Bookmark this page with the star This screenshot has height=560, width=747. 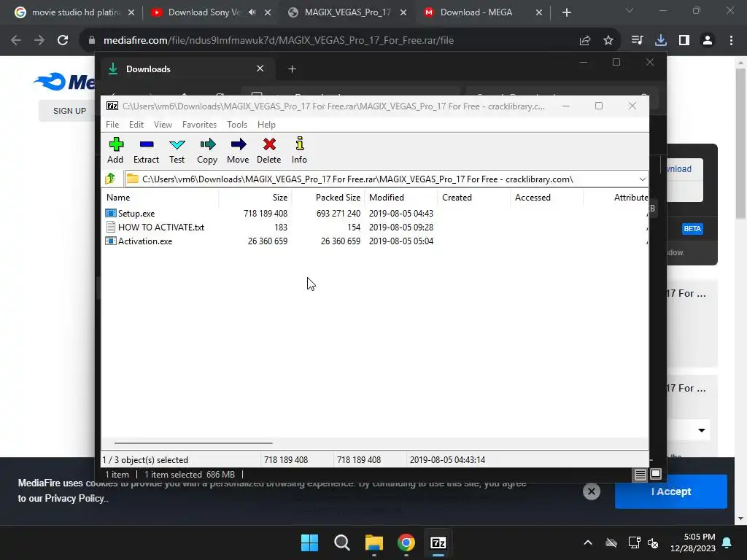click(x=608, y=41)
